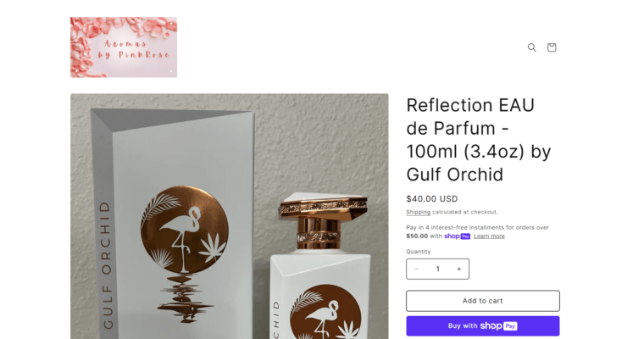Increase quantity with the plus icon
Screen dimensions: 644x339
(458, 269)
